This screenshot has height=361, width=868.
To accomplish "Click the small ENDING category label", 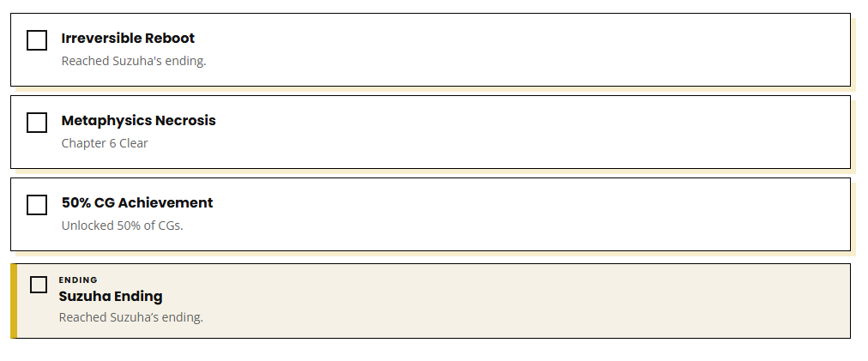I will tap(78, 280).
